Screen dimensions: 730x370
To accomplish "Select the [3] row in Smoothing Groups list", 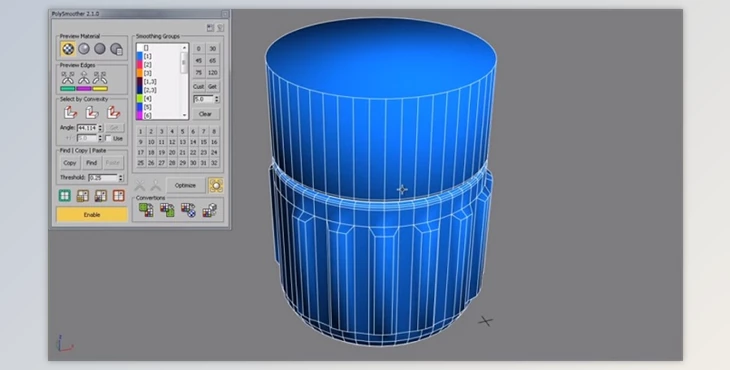I will click(x=158, y=73).
